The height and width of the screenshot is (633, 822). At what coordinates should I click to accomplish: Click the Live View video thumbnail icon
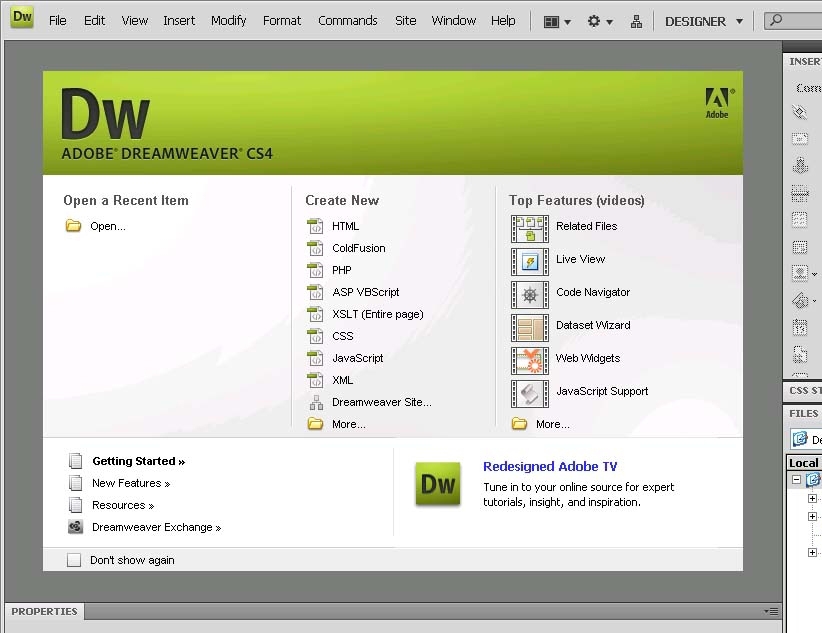(x=529, y=262)
